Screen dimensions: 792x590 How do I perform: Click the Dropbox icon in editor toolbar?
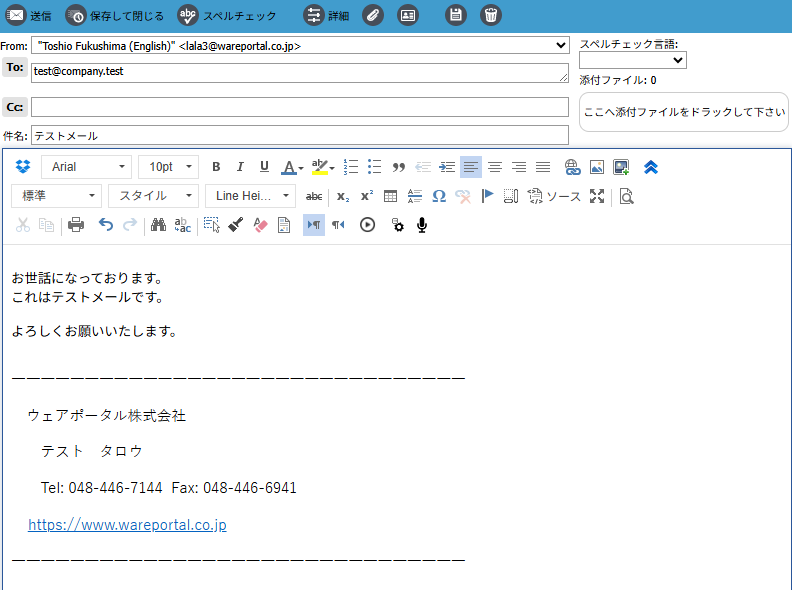pyautogui.click(x=23, y=167)
